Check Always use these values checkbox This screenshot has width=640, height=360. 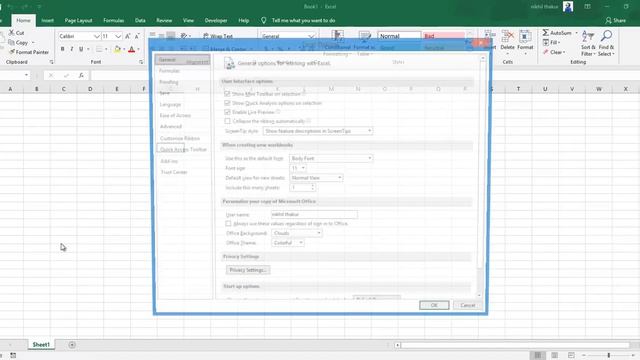point(228,224)
